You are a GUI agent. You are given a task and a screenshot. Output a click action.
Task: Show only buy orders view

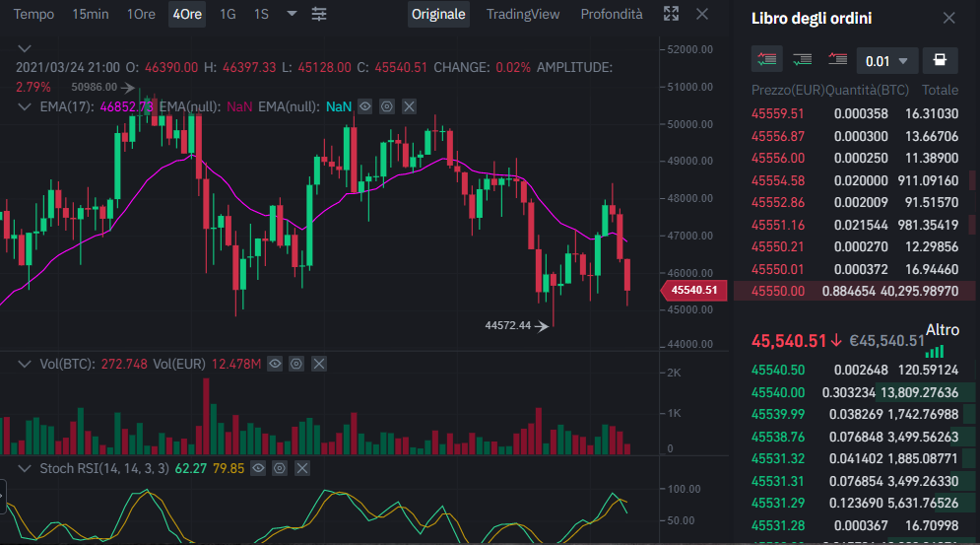[802, 60]
